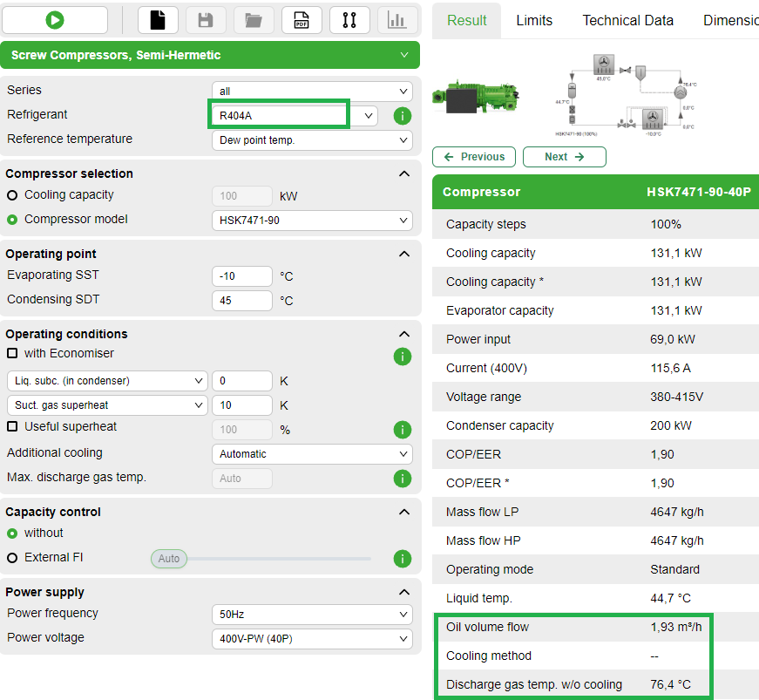Open the bar chart diagram toolbar icon
This screenshot has width=759, height=700.
[397, 19]
